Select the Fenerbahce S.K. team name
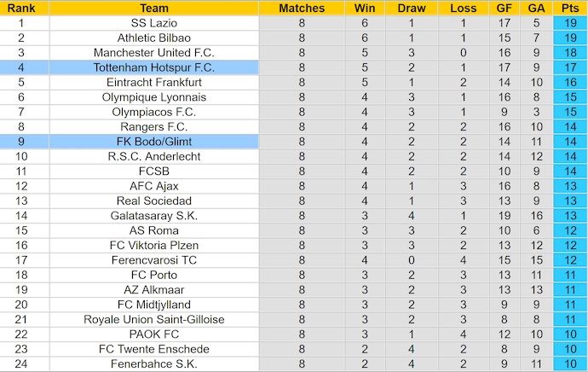The height and width of the screenshot is (372, 588). 154,364
